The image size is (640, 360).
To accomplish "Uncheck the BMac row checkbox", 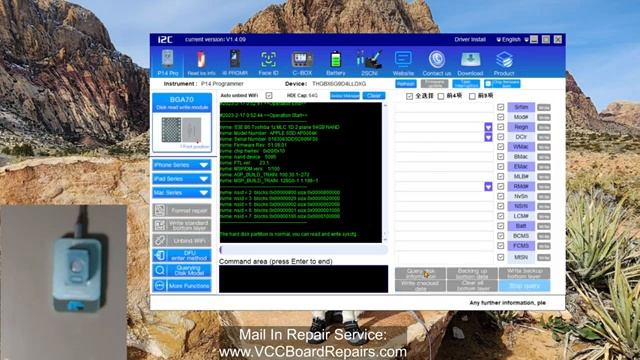I will pyautogui.click(x=500, y=157).
